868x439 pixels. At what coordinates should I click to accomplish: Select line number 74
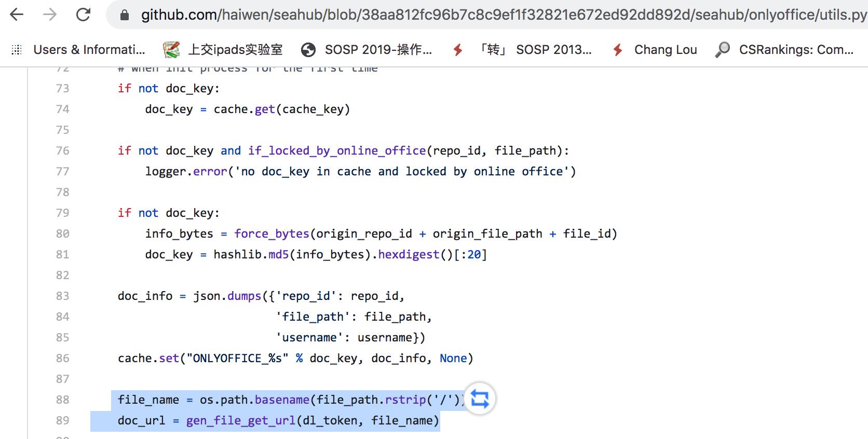pyautogui.click(x=62, y=109)
